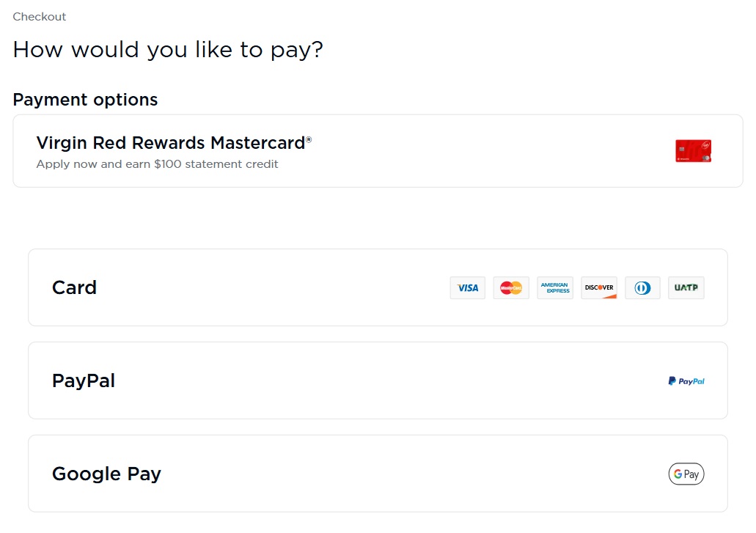Click the PayPal logo icon

pyautogui.click(x=686, y=381)
